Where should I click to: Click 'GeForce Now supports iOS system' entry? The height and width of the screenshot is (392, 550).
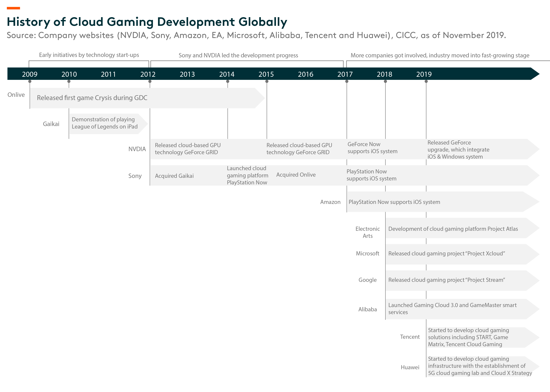coord(372,148)
